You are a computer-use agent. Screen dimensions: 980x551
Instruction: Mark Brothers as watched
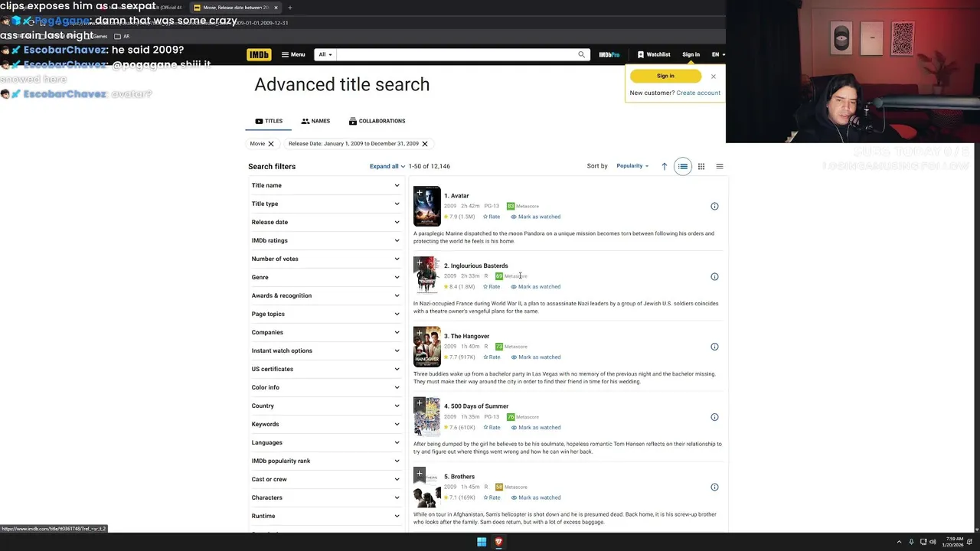[x=536, y=497]
